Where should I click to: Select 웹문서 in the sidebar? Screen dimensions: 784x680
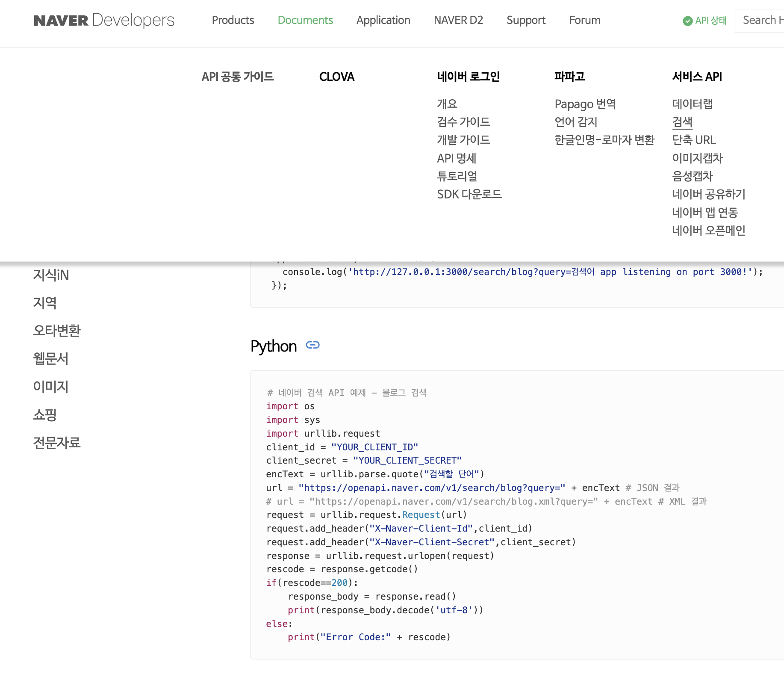coord(51,358)
